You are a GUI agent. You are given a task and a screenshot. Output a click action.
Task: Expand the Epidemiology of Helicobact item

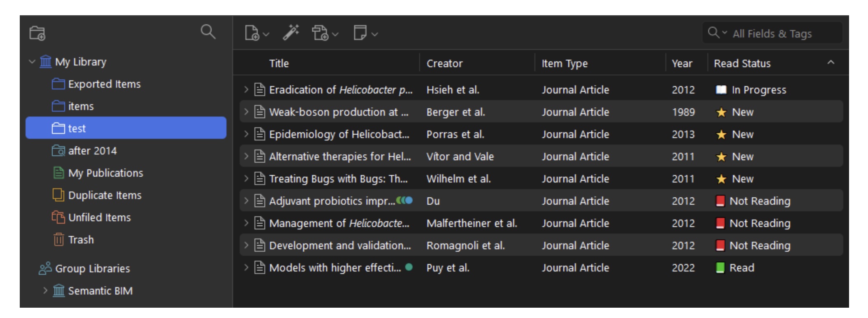click(246, 134)
